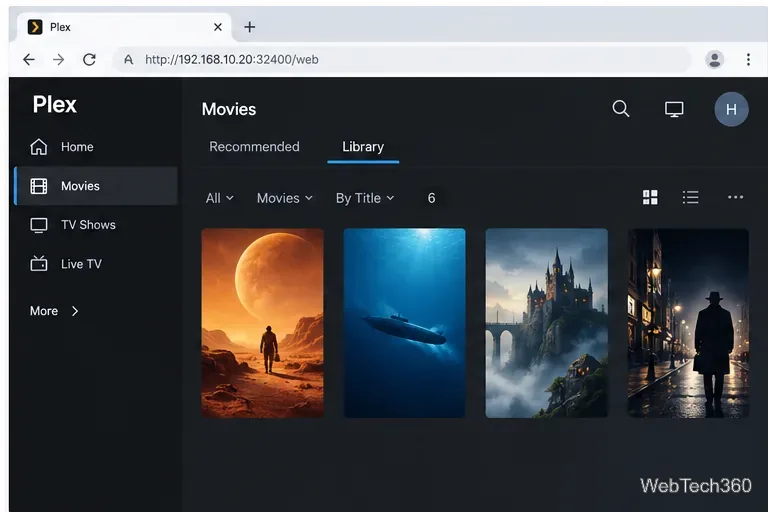Go forward with browser forward arrow
This screenshot has height=512, width=768.
(x=58, y=59)
